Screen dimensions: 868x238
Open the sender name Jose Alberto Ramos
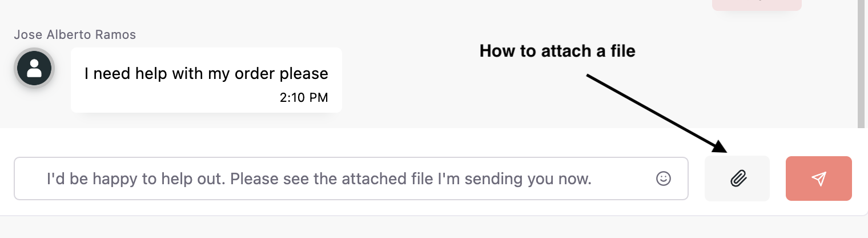[75, 34]
